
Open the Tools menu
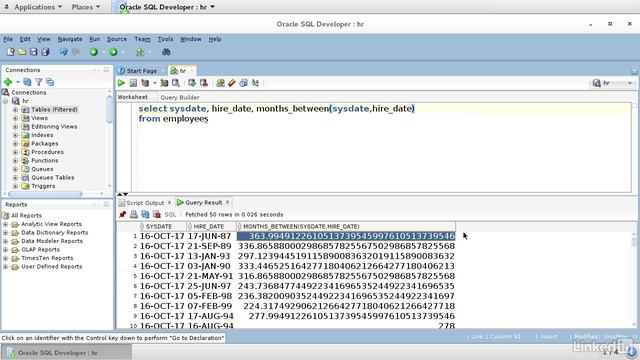(x=165, y=39)
